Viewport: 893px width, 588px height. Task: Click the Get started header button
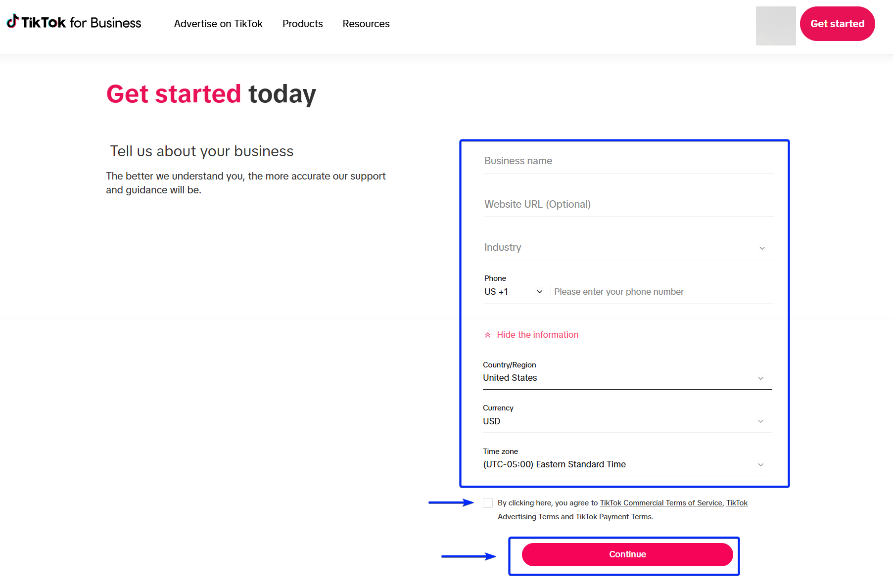coord(837,24)
